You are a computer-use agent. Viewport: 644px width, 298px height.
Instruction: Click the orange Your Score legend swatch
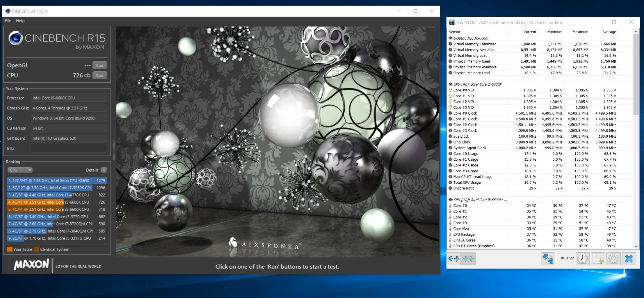10,249
